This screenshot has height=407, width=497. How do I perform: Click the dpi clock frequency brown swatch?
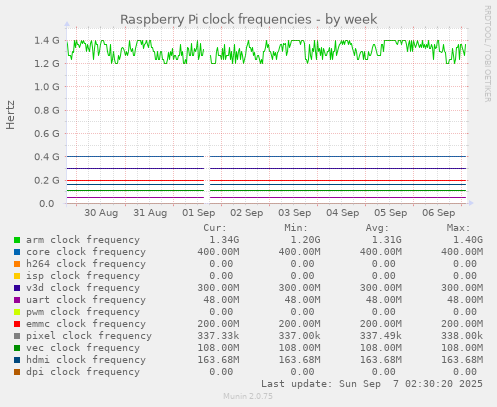(17, 372)
